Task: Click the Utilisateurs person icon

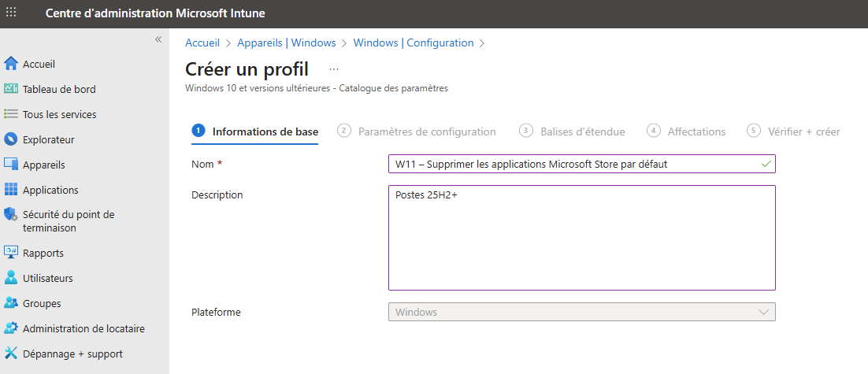Action: point(11,278)
